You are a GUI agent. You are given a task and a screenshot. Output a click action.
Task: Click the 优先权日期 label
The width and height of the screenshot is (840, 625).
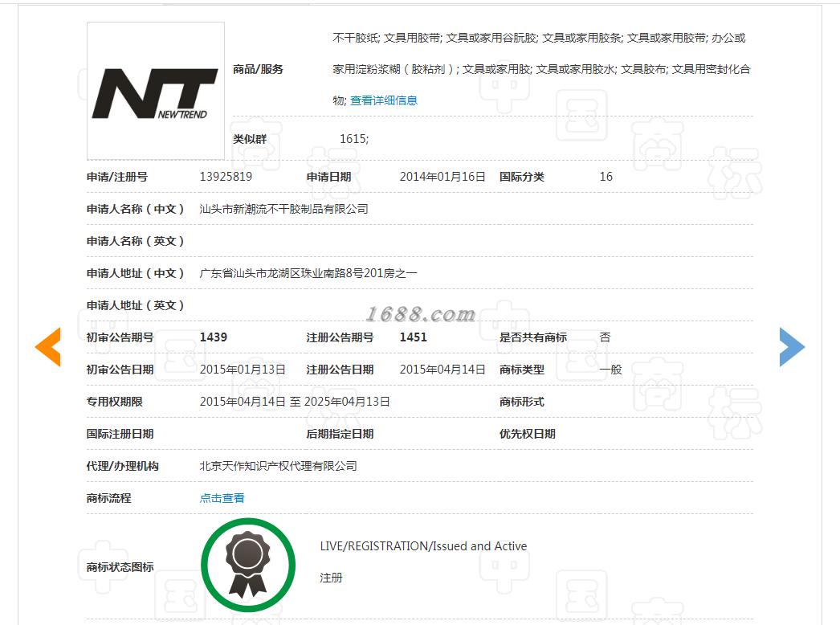click(528, 434)
